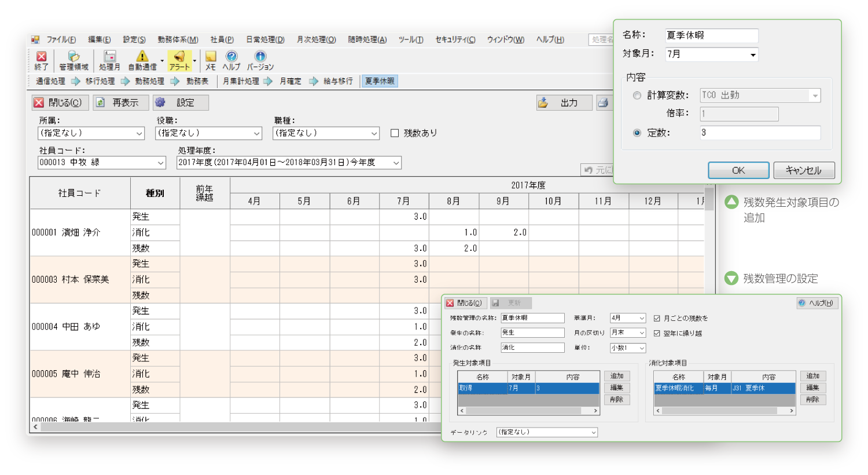Select the 計算変数 radio button
The width and height of the screenshot is (868, 475).
pos(637,95)
